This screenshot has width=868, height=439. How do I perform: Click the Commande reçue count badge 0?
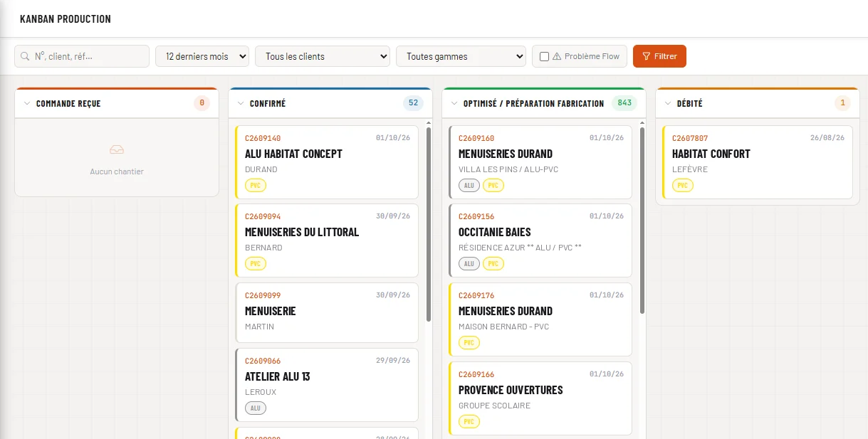coord(202,103)
